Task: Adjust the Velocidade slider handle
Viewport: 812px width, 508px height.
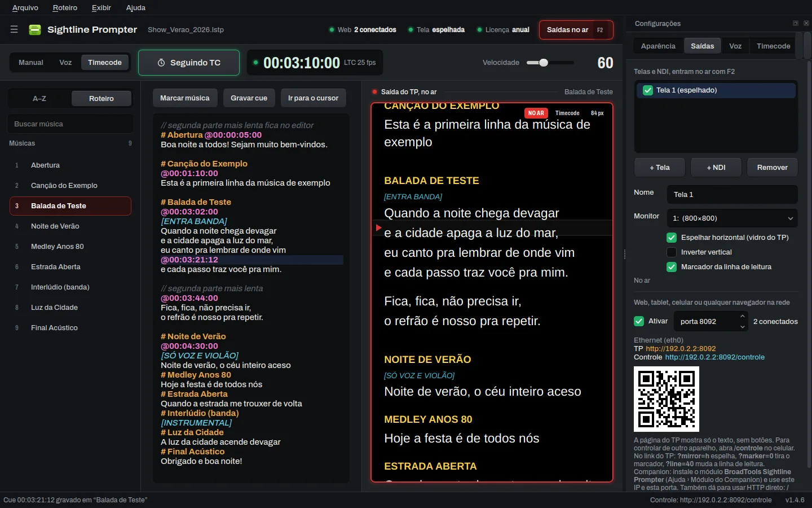Action: coord(544,63)
